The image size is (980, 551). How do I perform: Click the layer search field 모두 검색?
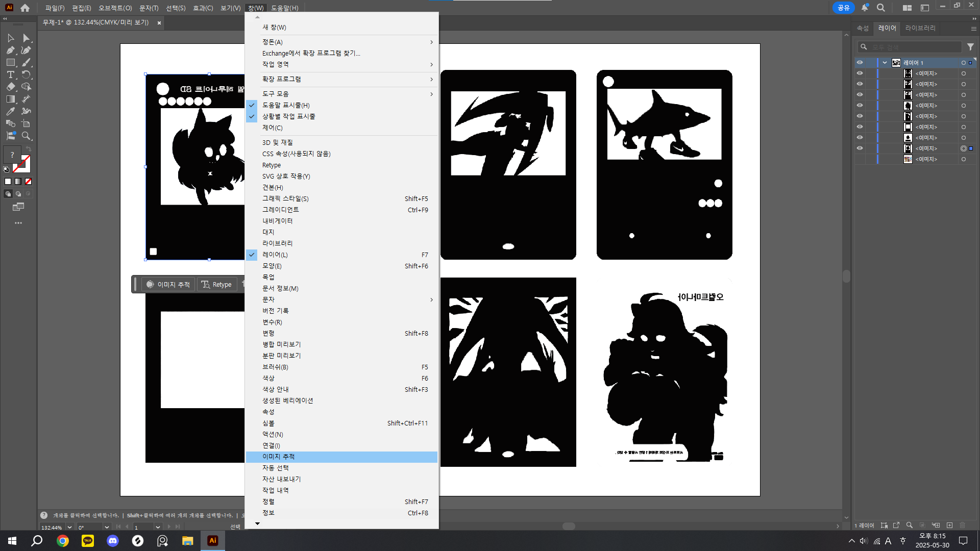tap(910, 47)
